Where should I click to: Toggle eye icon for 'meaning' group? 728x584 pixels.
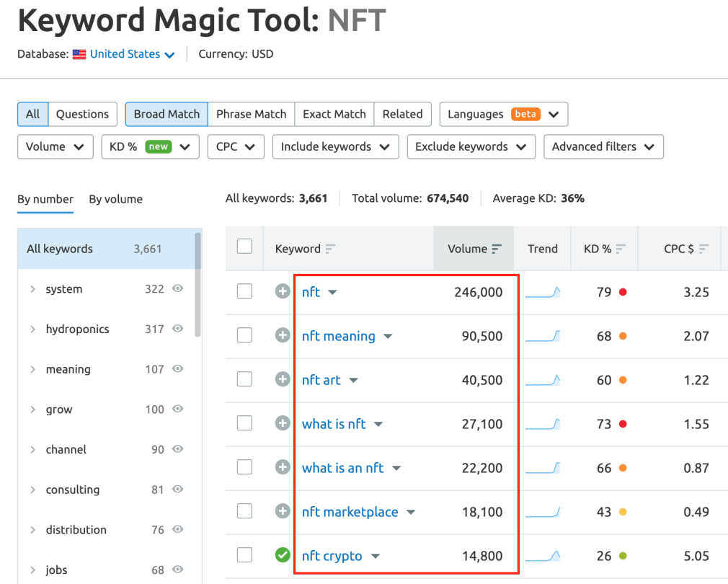[x=178, y=368]
